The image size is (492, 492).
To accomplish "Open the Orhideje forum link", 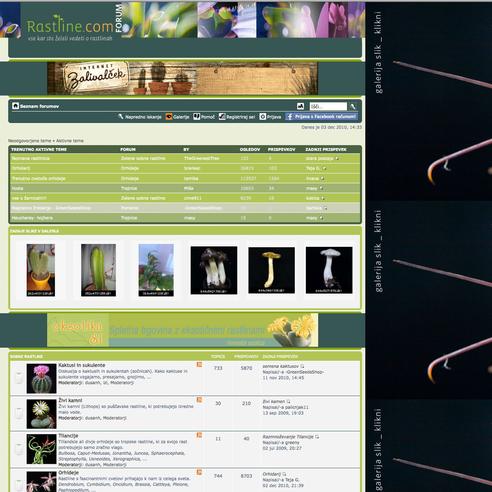I will (x=68, y=473).
